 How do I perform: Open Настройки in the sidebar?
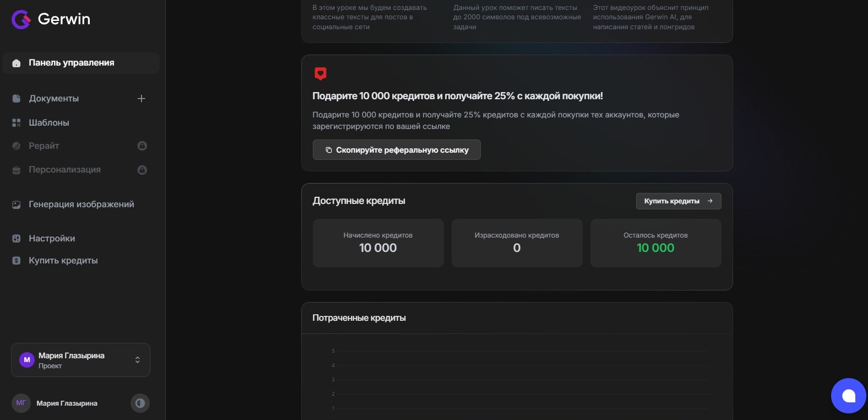[x=52, y=239]
